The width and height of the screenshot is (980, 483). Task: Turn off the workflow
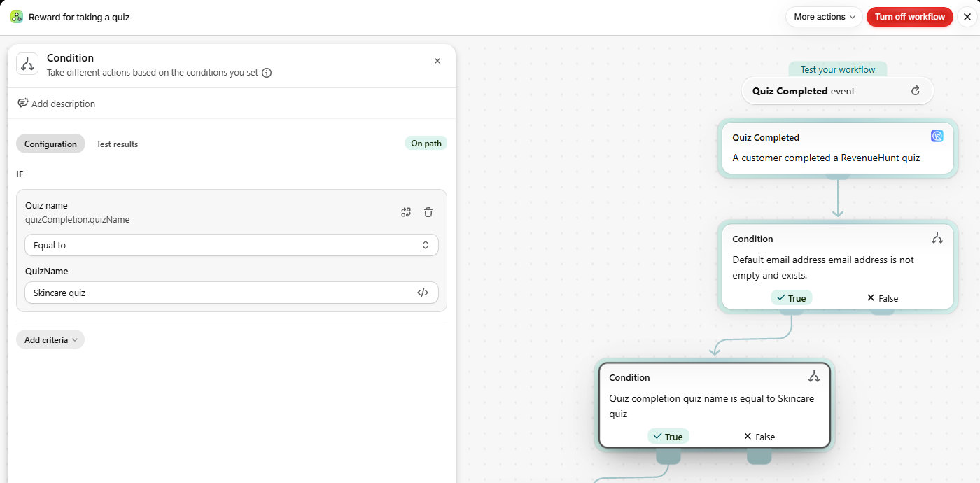909,17
